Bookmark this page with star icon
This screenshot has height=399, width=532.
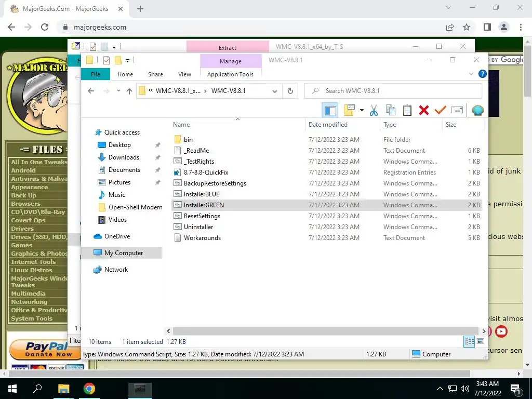coord(467,27)
